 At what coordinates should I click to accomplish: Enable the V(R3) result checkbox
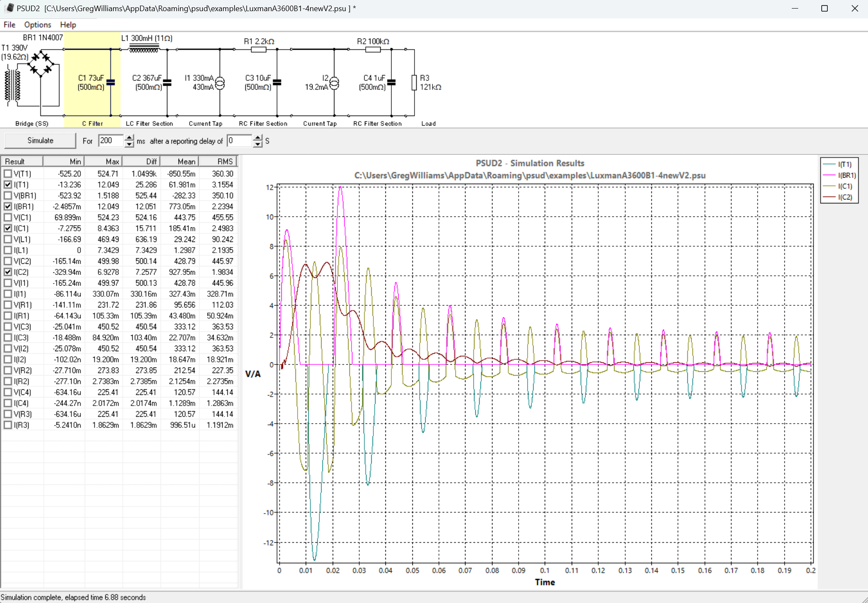pyautogui.click(x=8, y=414)
